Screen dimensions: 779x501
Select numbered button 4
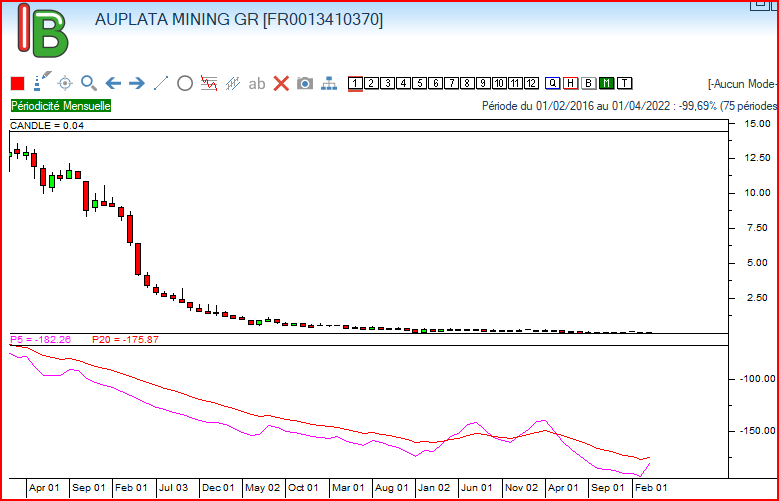pyautogui.click(x=403, y=84)
